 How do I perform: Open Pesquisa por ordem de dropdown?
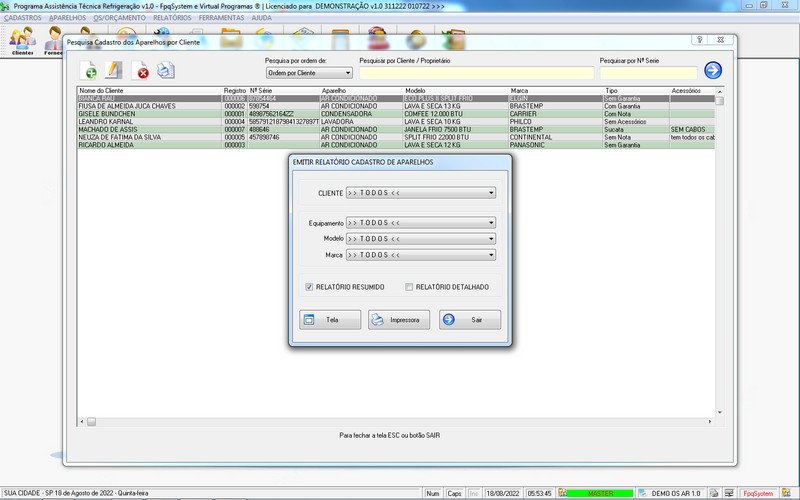(309, 73)
